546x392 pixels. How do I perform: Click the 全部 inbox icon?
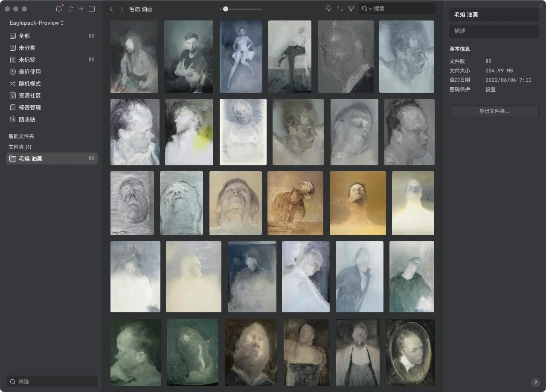pyautogui.click(x=13, y=36)
